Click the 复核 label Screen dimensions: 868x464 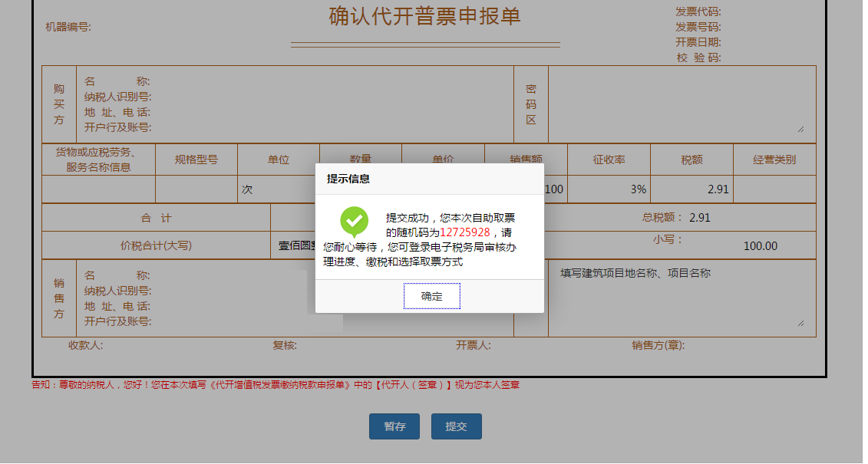click(285, 345)
